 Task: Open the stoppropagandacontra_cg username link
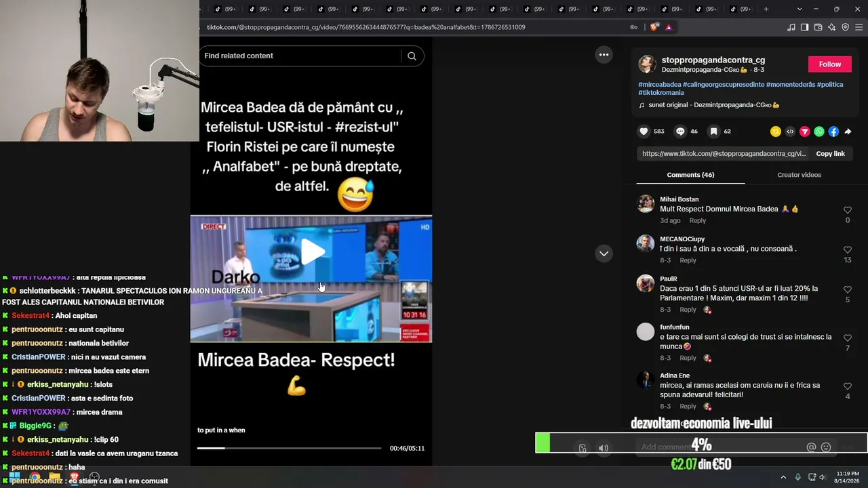(713, 60)
